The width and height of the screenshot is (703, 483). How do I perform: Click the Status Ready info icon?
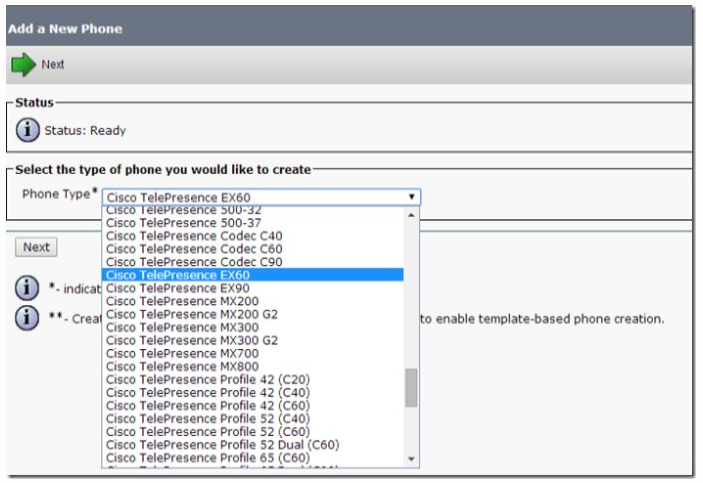click(28, 130)
